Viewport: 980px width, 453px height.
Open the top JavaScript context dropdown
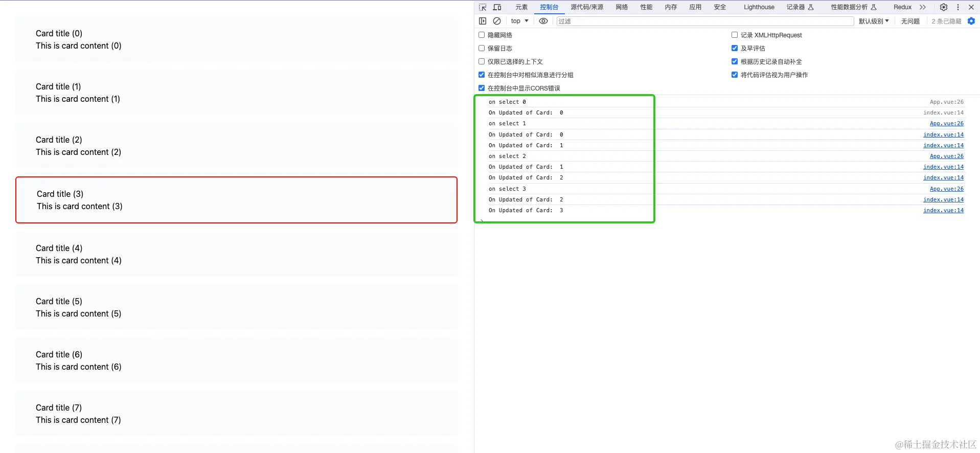click(519, 21)
